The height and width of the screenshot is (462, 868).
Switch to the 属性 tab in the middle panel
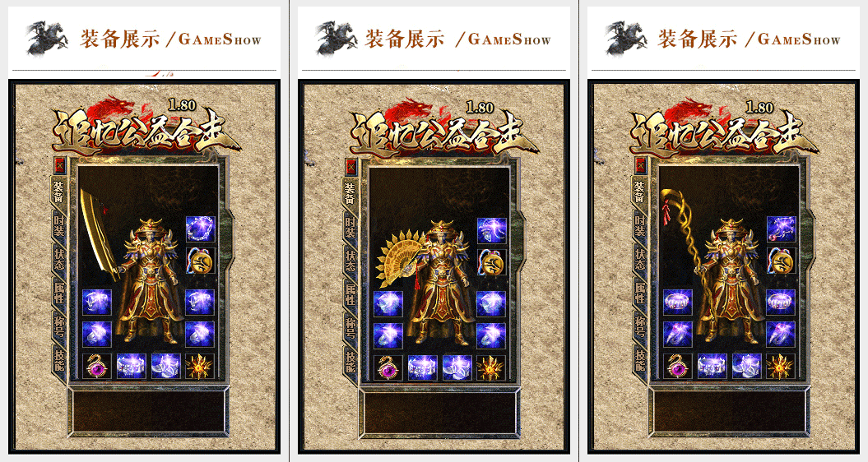click(x=350, y=293)
